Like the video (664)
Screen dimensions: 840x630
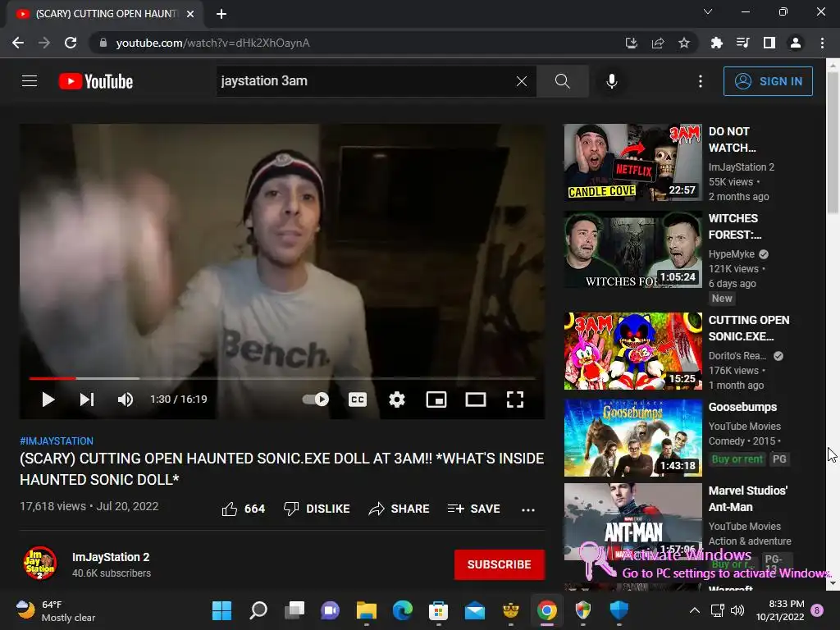243,509
